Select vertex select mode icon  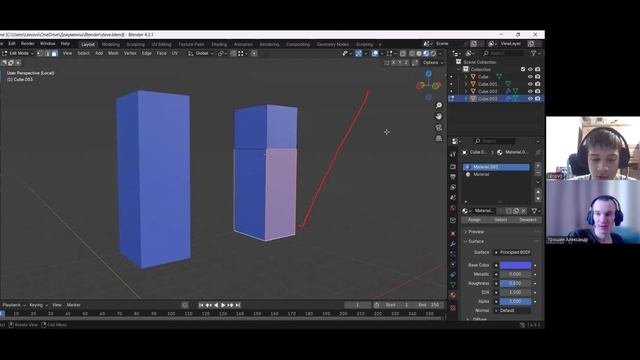pos(40,53)
